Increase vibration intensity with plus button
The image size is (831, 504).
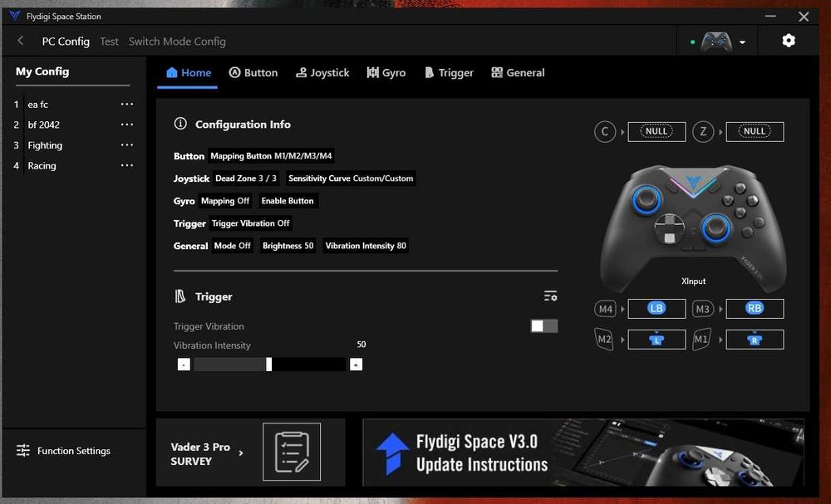tap(356, 365)
